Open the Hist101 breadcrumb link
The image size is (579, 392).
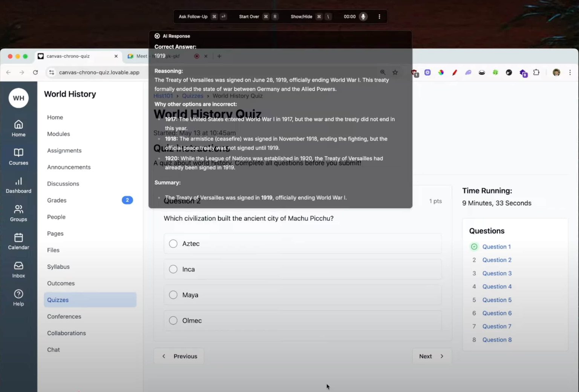[x=163, y=96]
